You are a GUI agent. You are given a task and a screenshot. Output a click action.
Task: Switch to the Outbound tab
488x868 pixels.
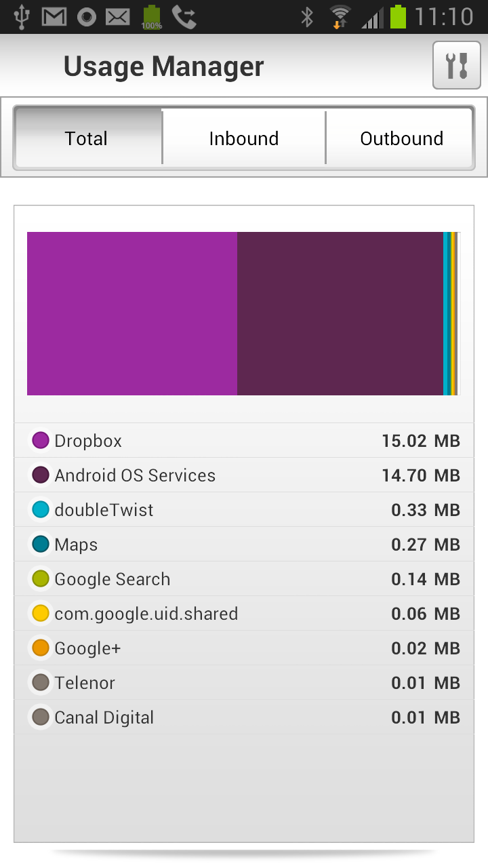point(401,138)
